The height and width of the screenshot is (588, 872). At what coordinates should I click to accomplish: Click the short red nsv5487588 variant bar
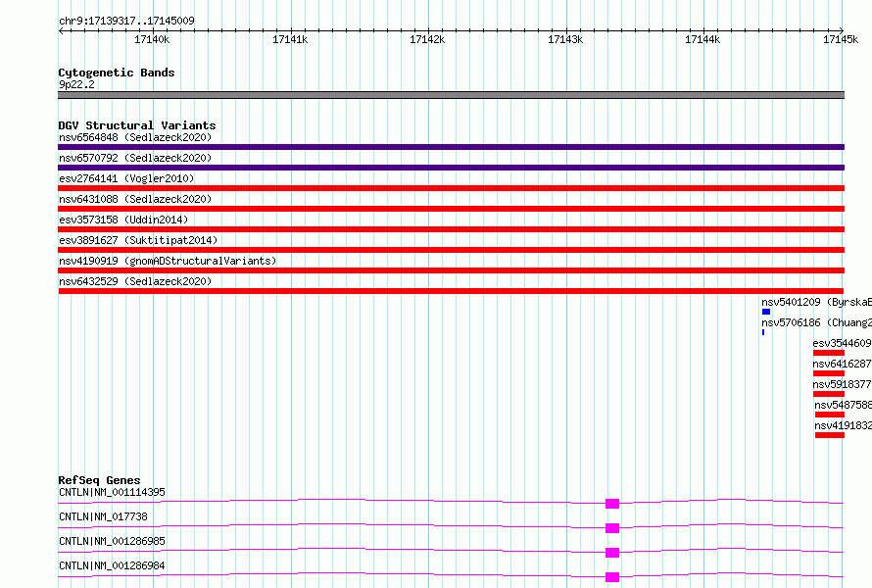click(x=830, y=415)
